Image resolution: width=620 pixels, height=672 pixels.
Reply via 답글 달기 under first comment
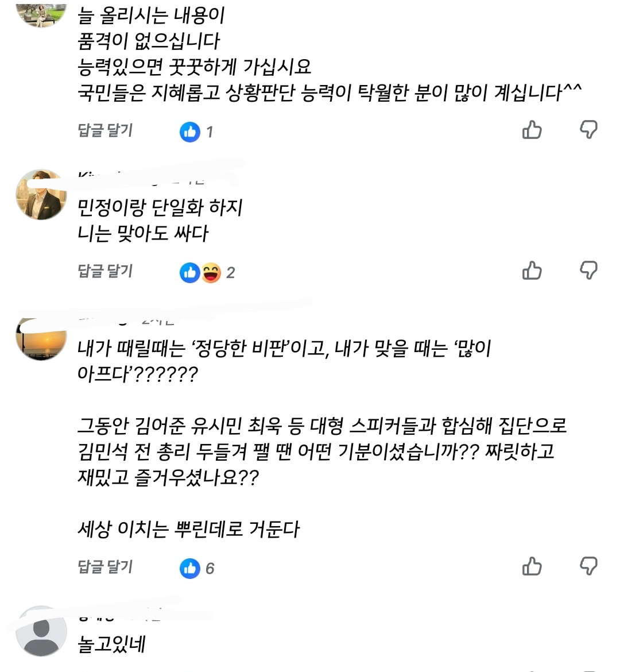(105, 130)
